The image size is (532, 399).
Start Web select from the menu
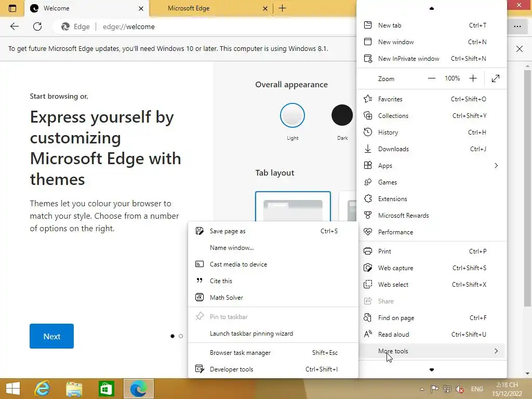pos(432,285)
